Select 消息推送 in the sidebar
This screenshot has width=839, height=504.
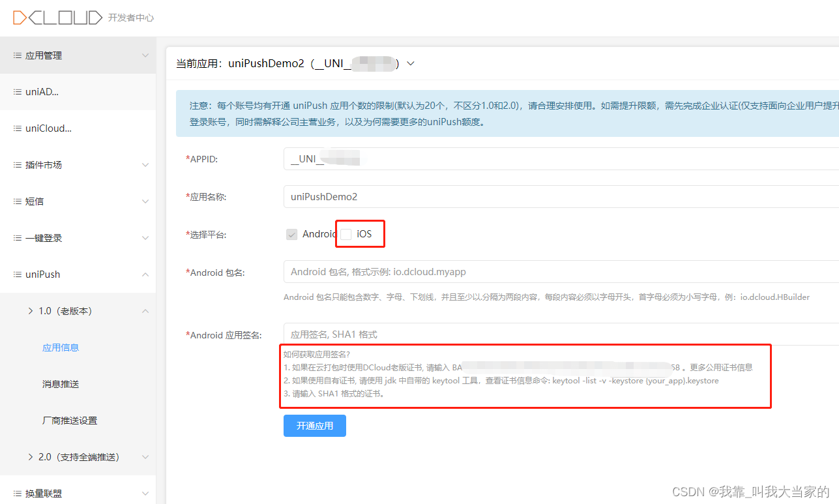click(61, 383)
